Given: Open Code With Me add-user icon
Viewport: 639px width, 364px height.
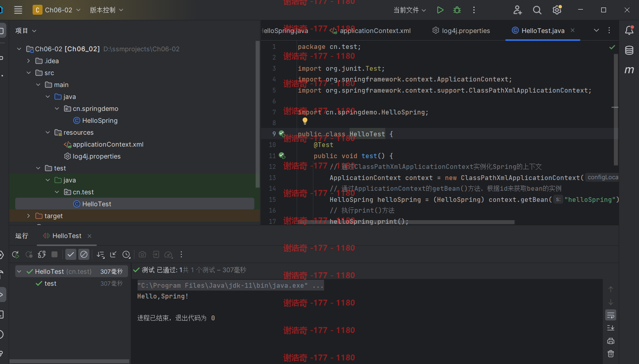Looking at the screenshot, I should [517, 10].
